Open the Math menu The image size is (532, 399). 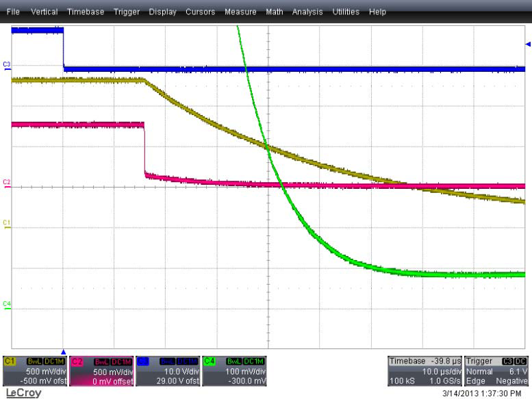point(274,12)
